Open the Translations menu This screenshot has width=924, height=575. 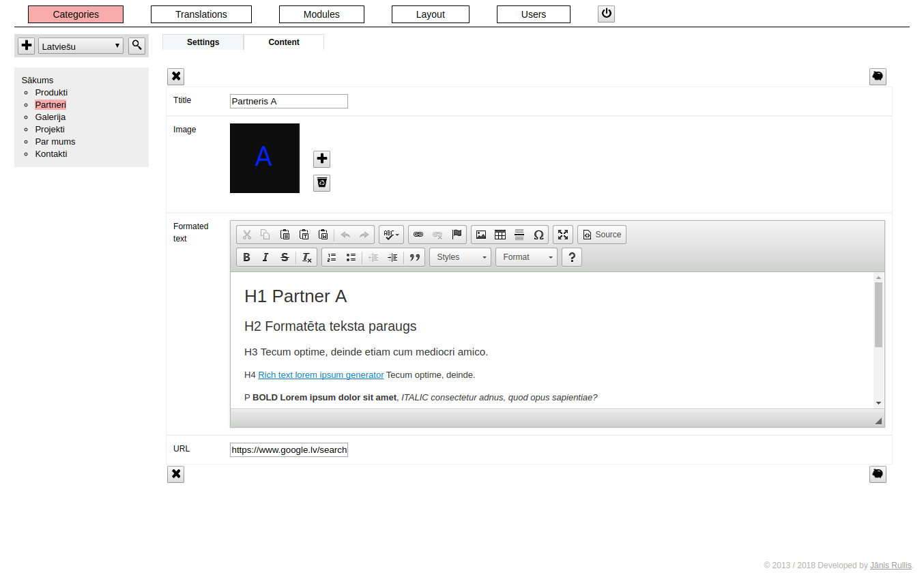pyautogui.click(x=201, y=14)
